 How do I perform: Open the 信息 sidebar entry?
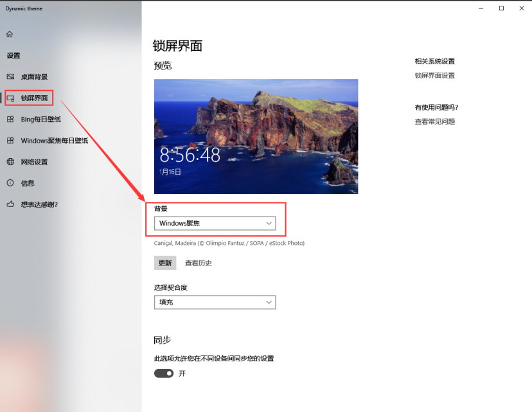click(29, 183)
